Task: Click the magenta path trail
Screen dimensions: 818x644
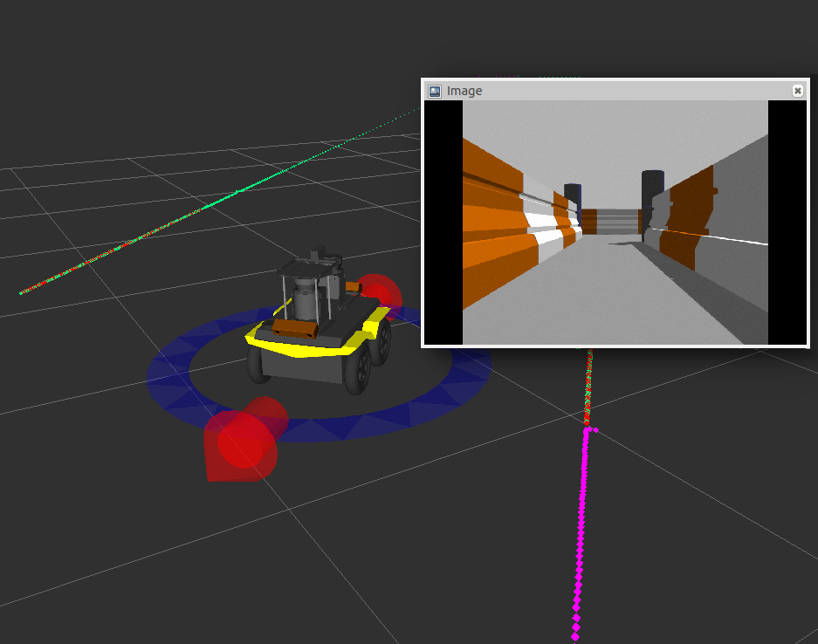Action: [581, 524]
